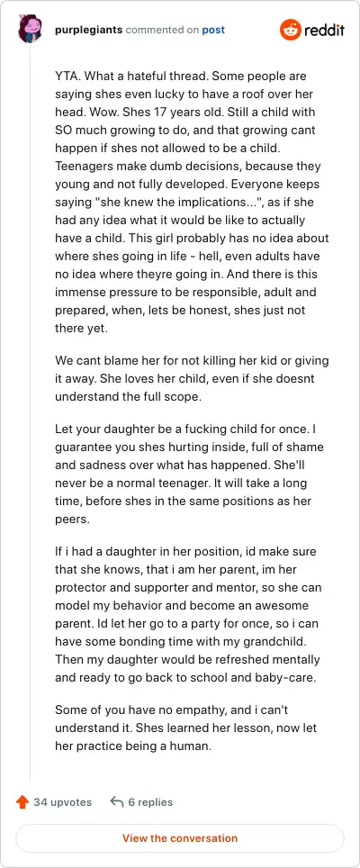The width and height of the screenshot is (360, 868).
Task: Follow the blue "post" link
Action: [213, 30]
